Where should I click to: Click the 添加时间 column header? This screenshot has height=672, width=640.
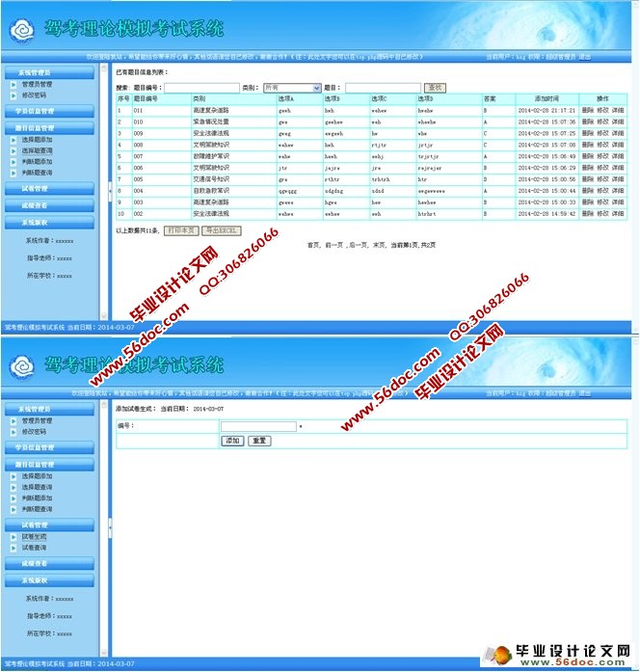(547, 99)
